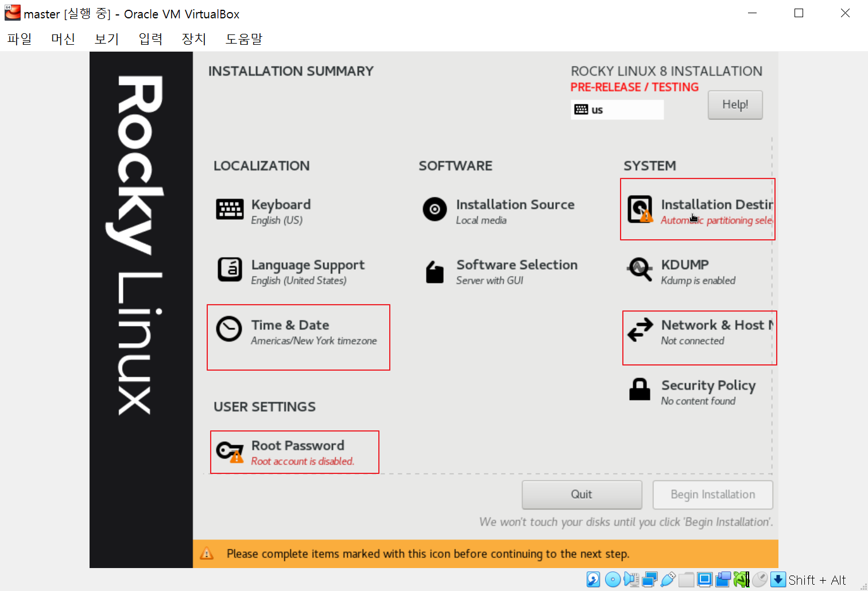868x591 pixels.
Task: Click the shared folders status icon
Action: click(x=686, y=580)
